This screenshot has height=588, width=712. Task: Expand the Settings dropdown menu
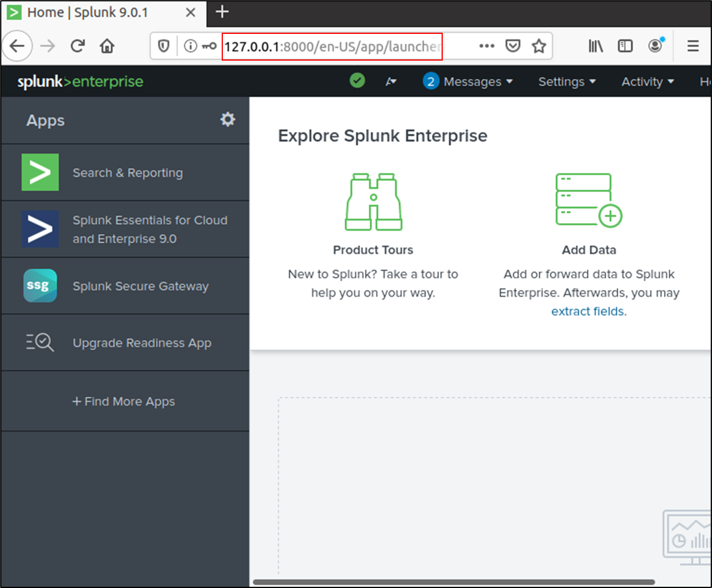pos(567,82)
